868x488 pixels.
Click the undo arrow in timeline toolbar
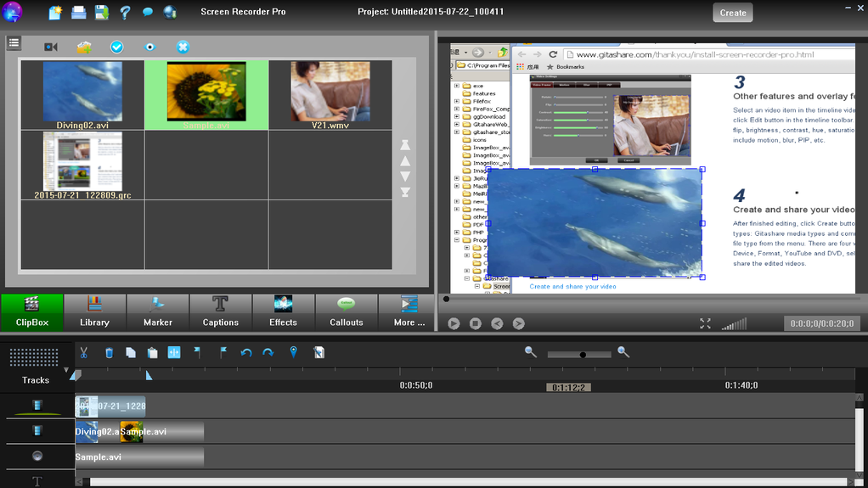click(x=246, y=352)
